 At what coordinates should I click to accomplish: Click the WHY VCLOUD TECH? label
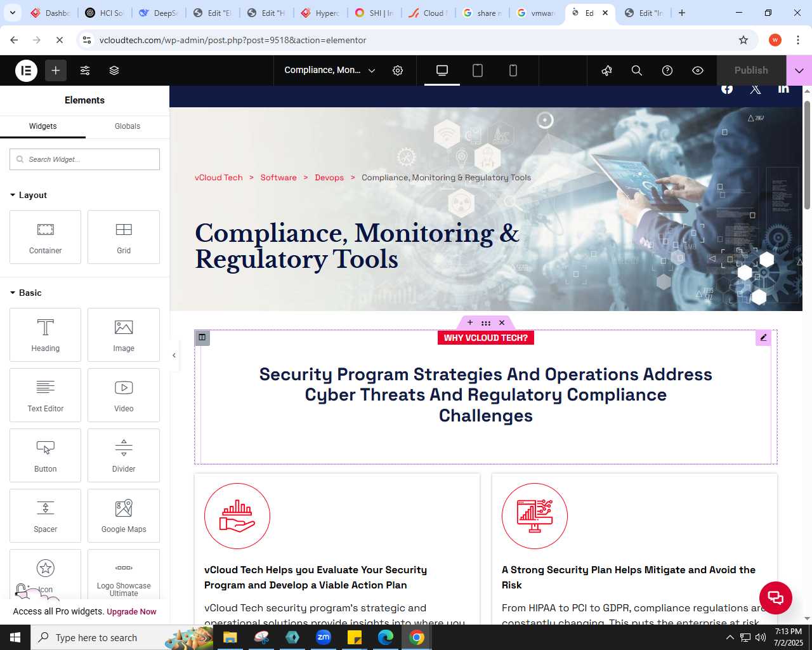[x=486, y=338]
